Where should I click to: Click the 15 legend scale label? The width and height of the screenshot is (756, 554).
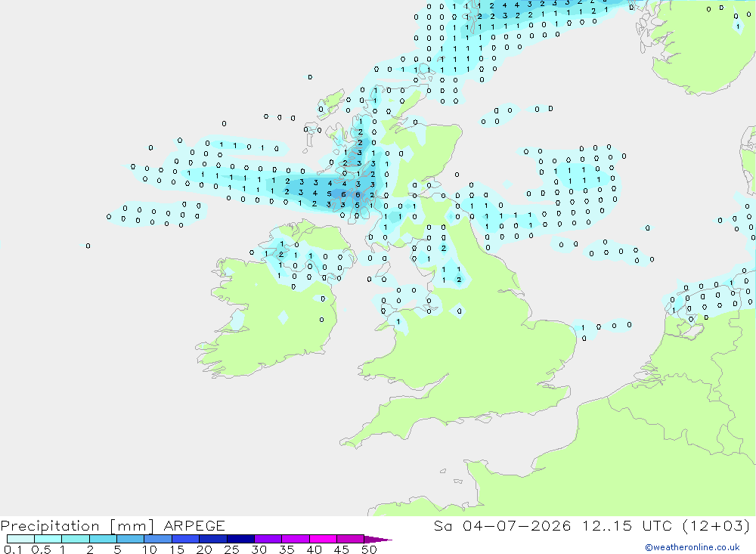pyautogui.click(x=177, y=549)
